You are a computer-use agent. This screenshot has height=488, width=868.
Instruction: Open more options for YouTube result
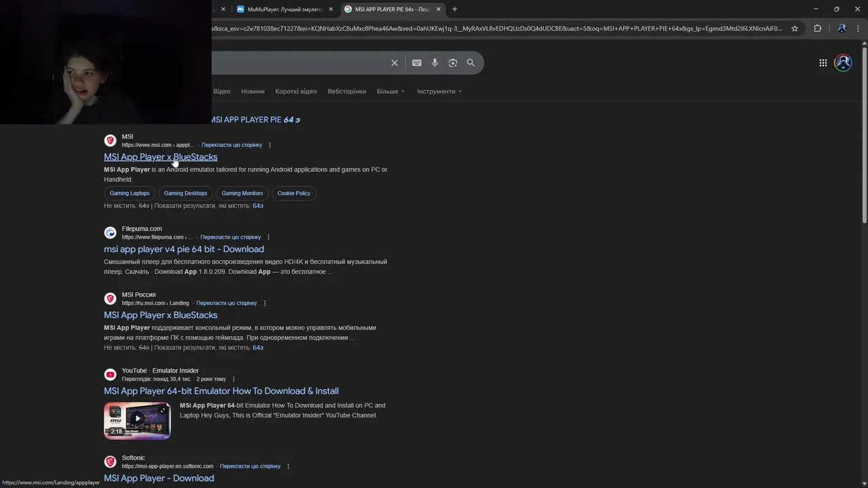(x=233, y=379)
